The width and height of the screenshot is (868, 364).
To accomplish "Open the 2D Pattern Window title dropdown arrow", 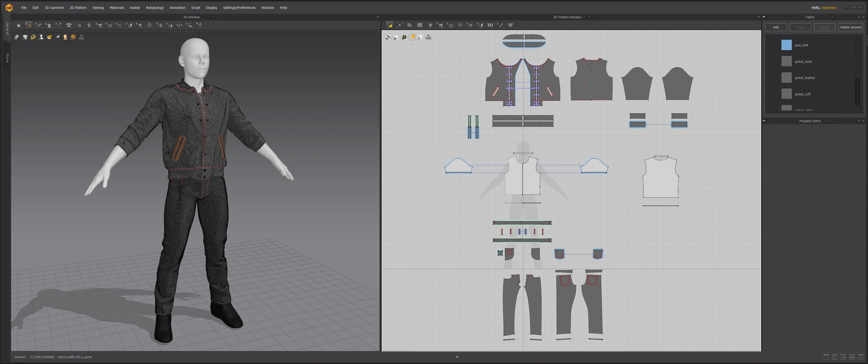I will point(589,17).
